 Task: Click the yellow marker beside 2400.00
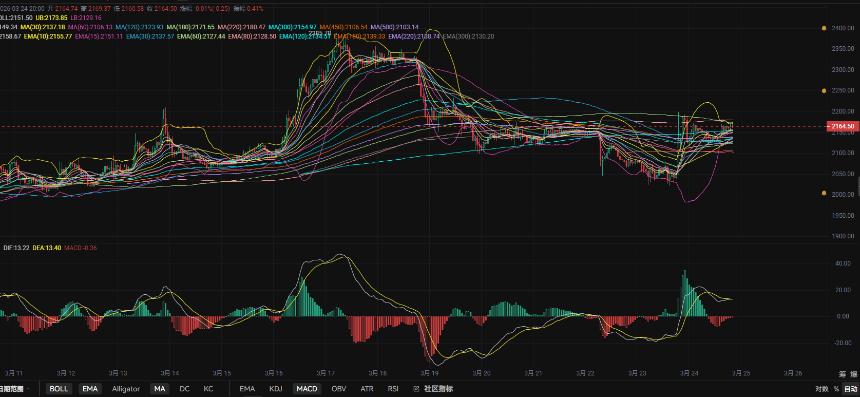point(824,27)
